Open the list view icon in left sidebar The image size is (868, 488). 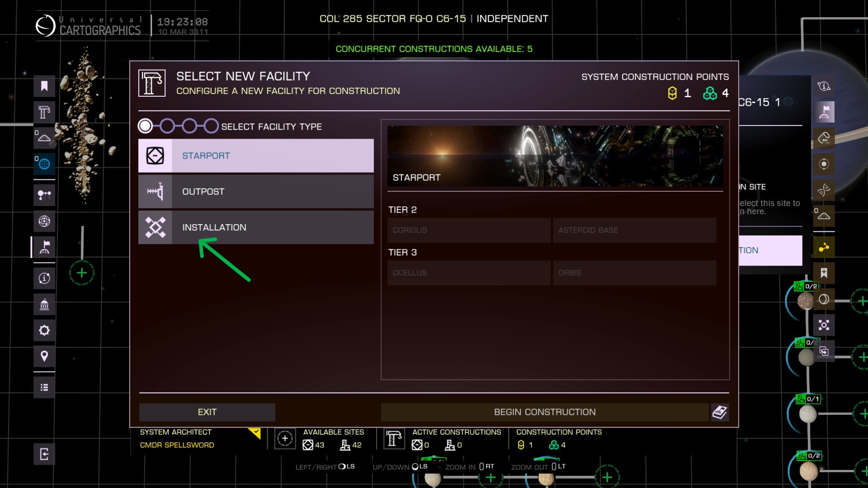pyautogui.click(x=44, y=387)
